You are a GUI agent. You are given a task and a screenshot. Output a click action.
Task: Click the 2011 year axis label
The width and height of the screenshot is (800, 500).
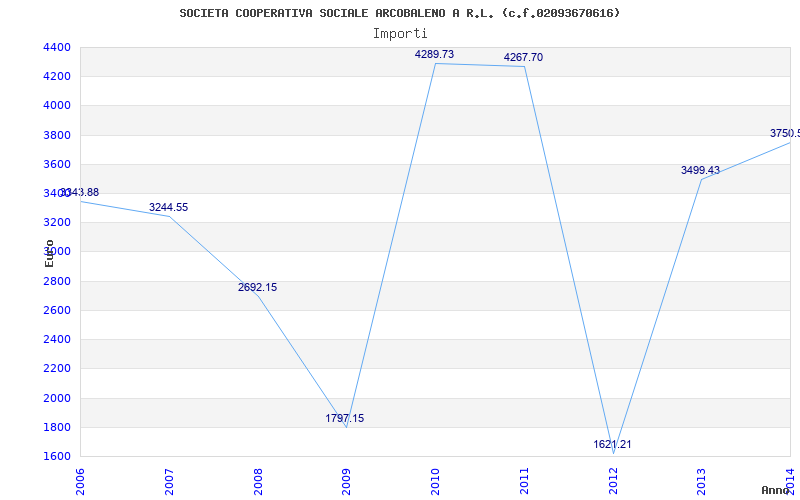[524, 482]
